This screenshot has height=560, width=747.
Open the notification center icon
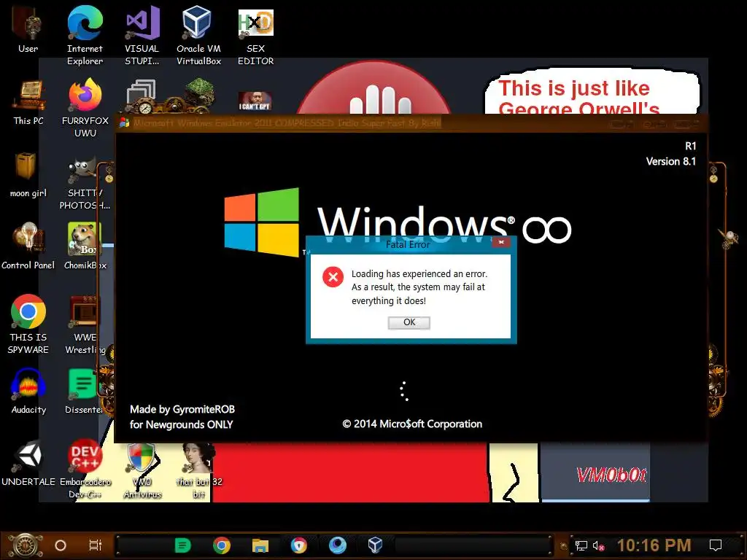point(715,545)
